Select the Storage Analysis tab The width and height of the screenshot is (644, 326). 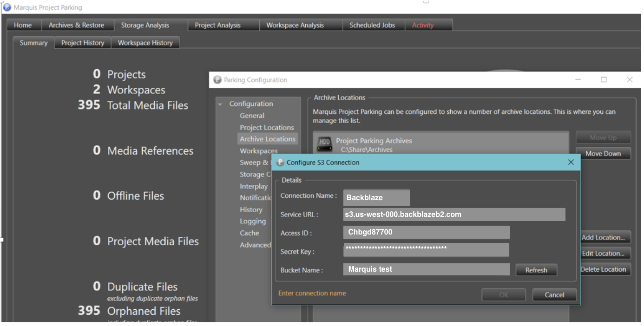click(x=145, y=25)
